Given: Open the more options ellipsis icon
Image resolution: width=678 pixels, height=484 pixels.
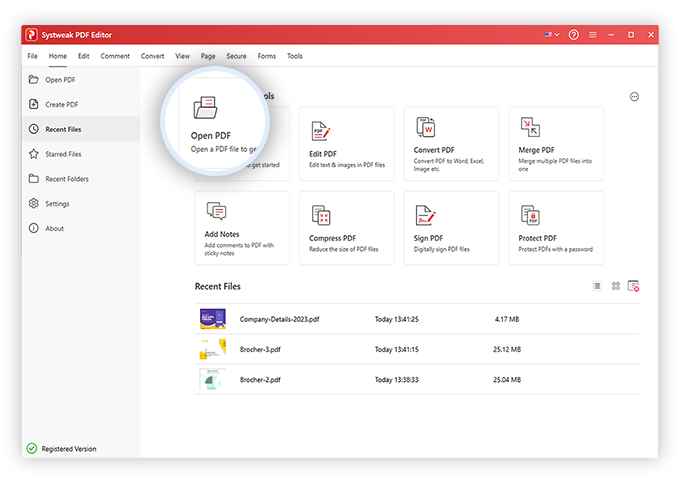Looking at the screenshot, I should pyautogui.click(x=634, y=96).
